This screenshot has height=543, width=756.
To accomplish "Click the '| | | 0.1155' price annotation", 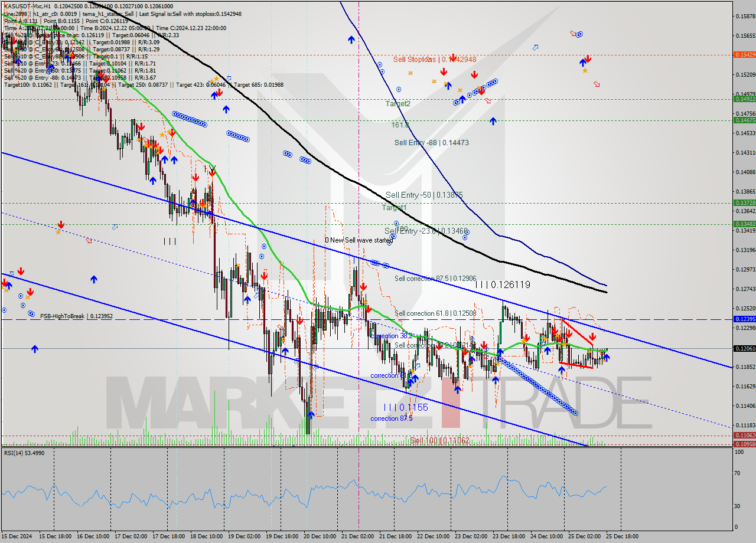I will coord(406,407).
